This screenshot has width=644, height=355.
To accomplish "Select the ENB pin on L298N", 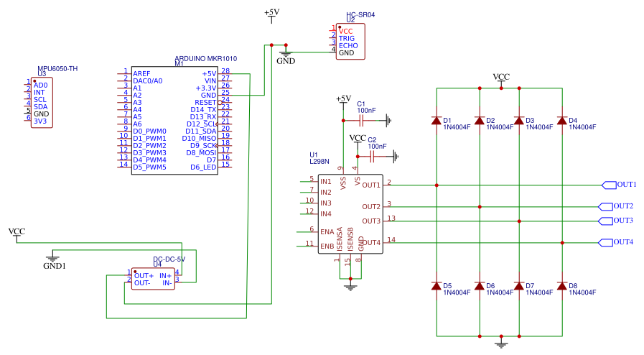I will coord(327,246).
